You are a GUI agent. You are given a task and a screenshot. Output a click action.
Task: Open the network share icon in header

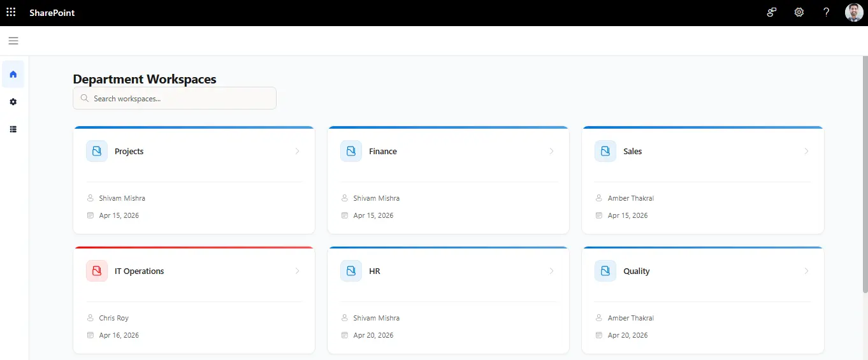pos(772,12)
